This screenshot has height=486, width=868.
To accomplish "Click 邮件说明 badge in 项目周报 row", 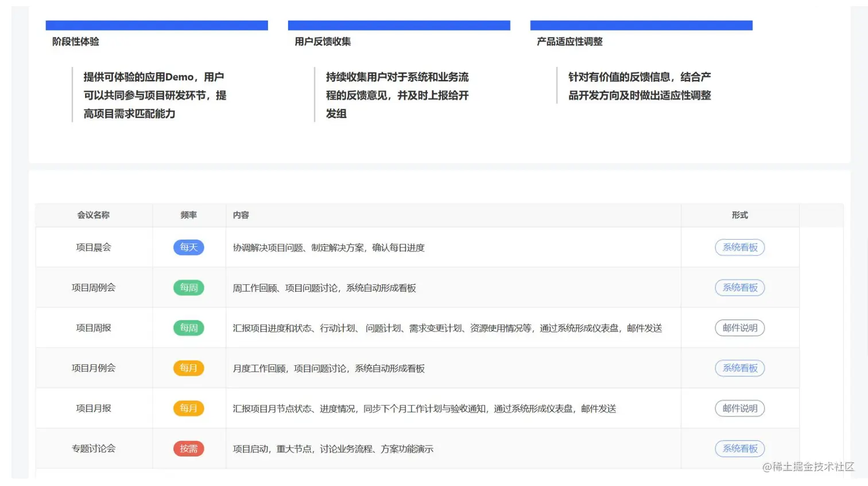I will (x=740, y=327).
